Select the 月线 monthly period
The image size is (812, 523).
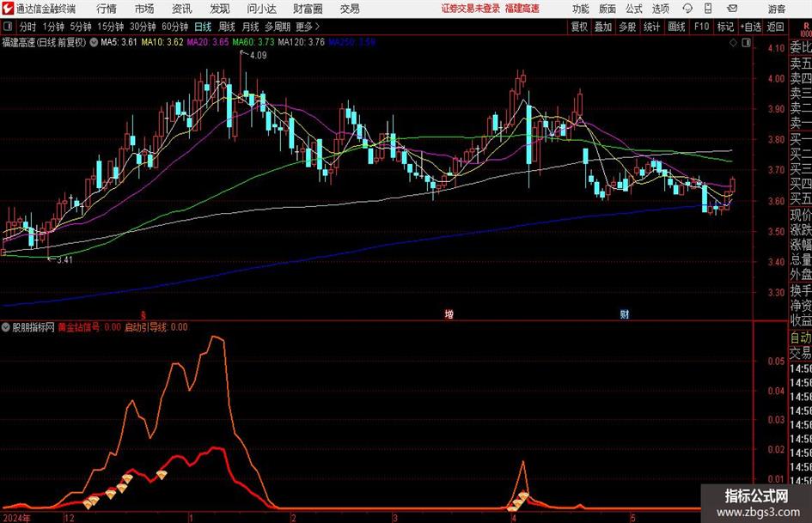pos(250,27)
